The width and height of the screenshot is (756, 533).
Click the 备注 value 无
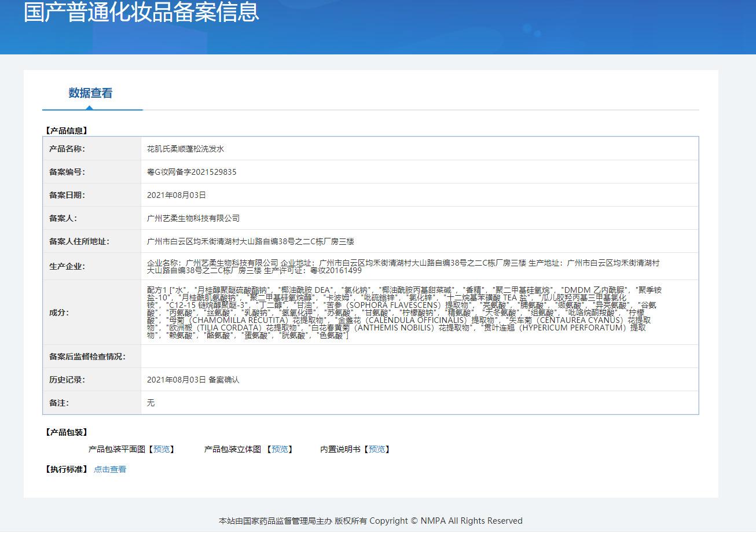[151, 403]
